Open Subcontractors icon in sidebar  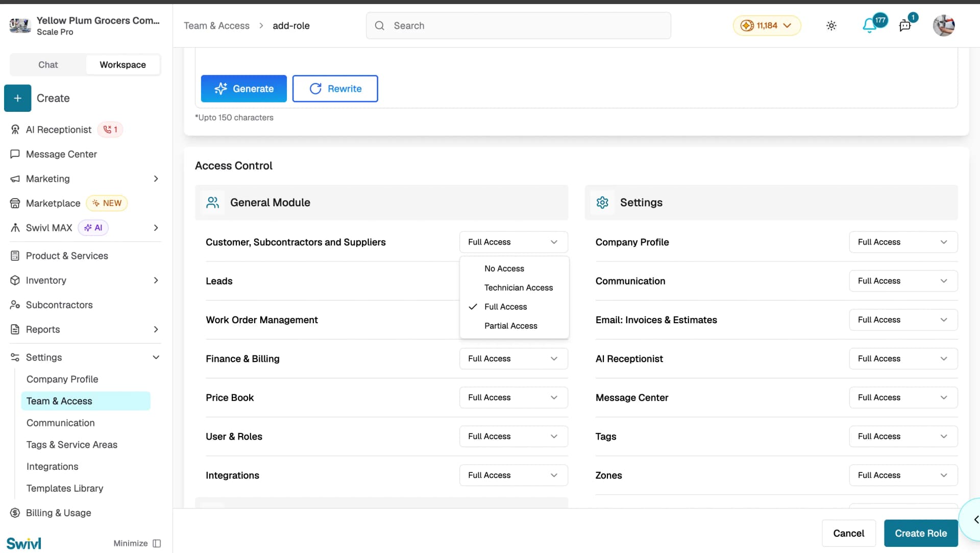[x=15, y=305]
